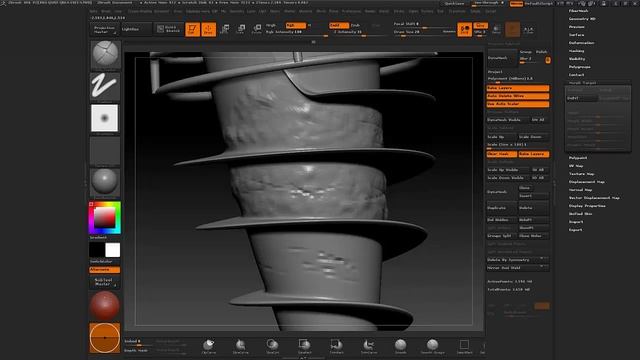Select the red wax material sphere
640x360 pixels.
[x=105, y=306]
